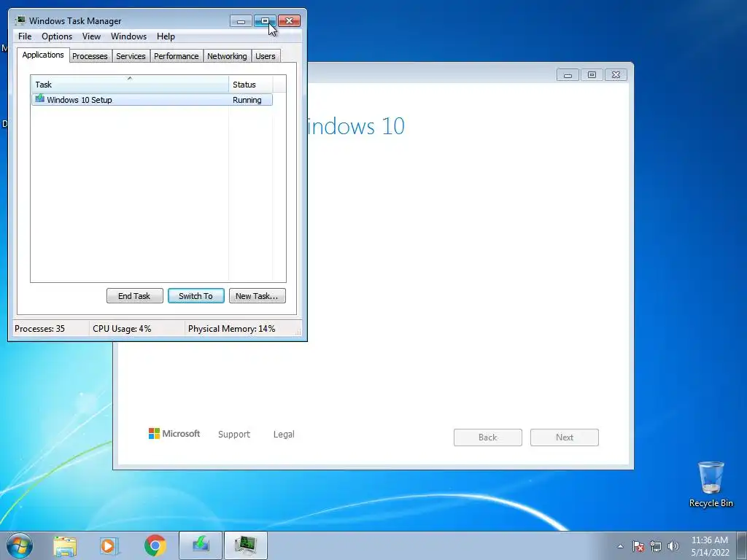747x560 pixels.
Task: Click the New Task... button
Action: click(x=257, y=296)
